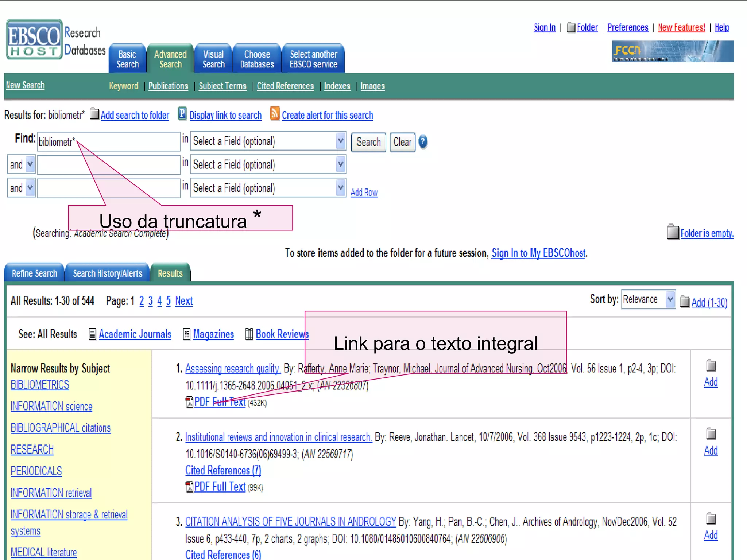Click Create alert for this search link
The width and height of the screenshot is (747, 560).
pyautogui.click(x=327, y=115)
